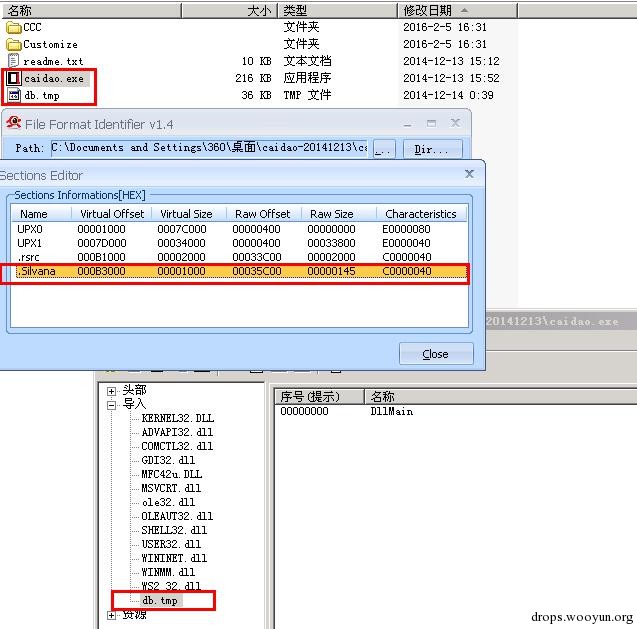Click the File Format Identifier app icon

click(x=14, y=122)
